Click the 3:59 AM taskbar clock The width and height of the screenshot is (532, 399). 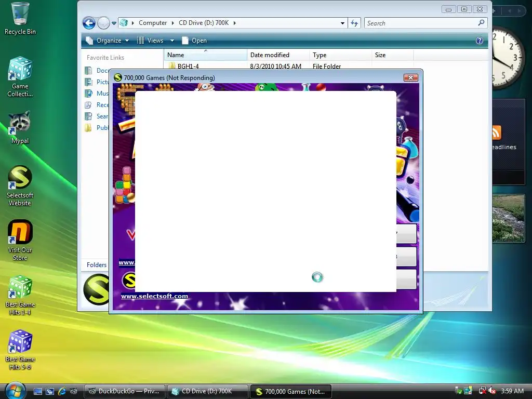pos(512,391)
